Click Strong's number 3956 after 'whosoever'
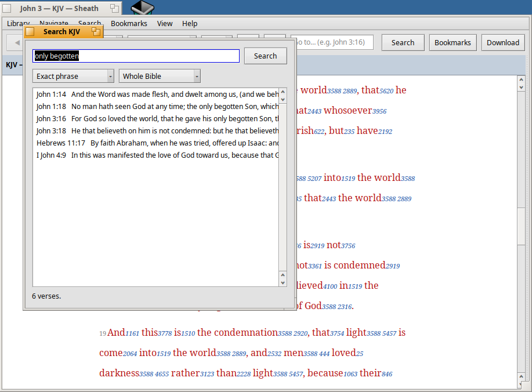Image resolution: width=532 pixels, height=392 pixels. tap(379, 111)
